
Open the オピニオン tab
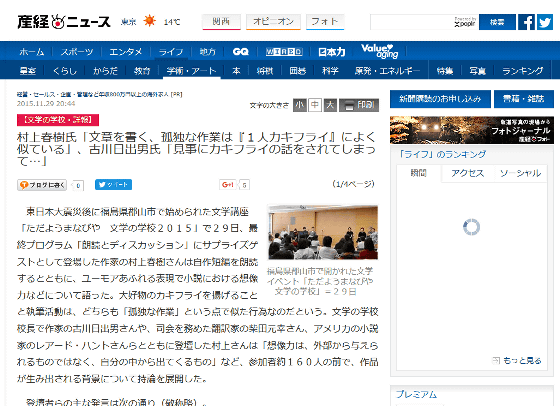pyautogui.click(x=273, y=22)
